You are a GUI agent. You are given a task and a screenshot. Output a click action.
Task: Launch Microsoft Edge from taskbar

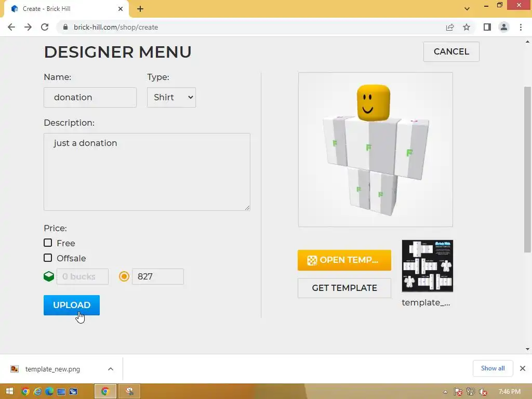[x=49, y=391]
